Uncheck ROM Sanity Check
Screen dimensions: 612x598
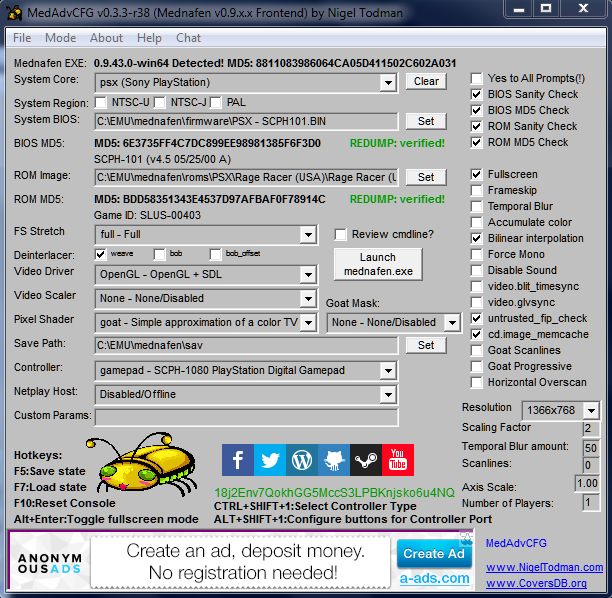tap(476, 126)
